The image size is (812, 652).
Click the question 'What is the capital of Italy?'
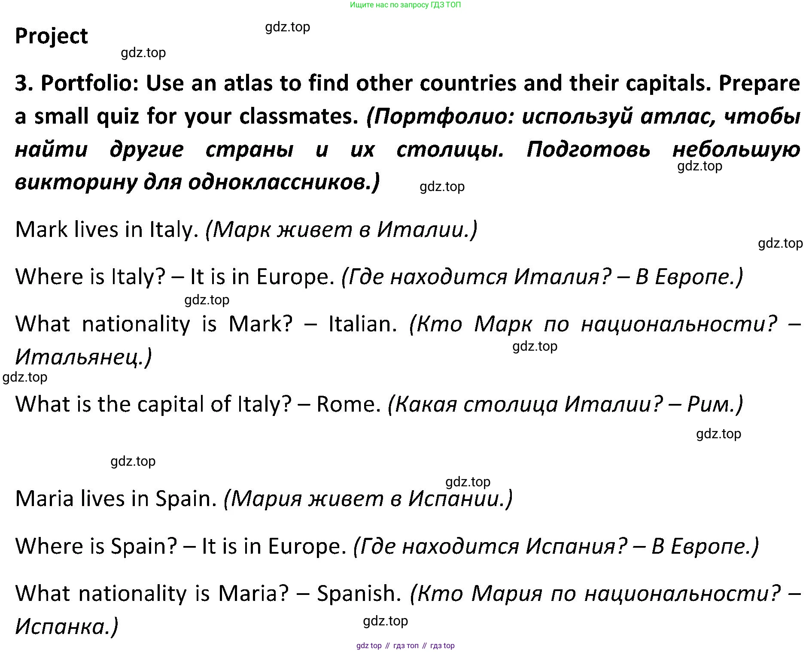point(153,404)
